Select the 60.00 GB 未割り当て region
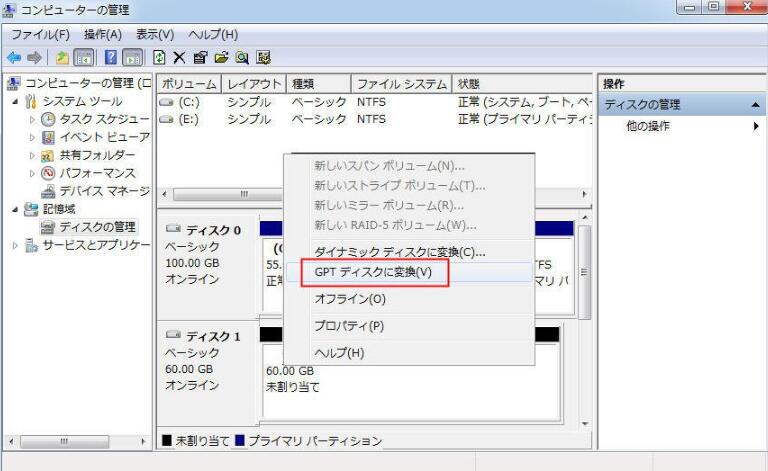Viewport: 768px width, 471px height. coord(410,382)
